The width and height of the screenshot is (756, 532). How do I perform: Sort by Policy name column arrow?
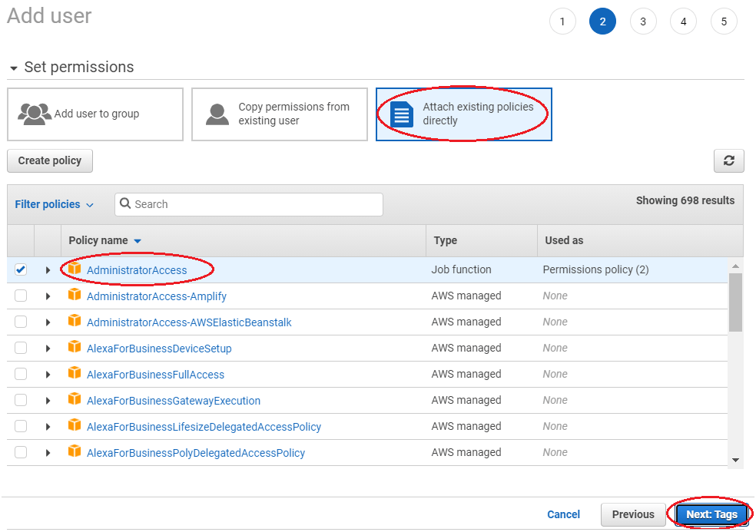coord(138,241)
